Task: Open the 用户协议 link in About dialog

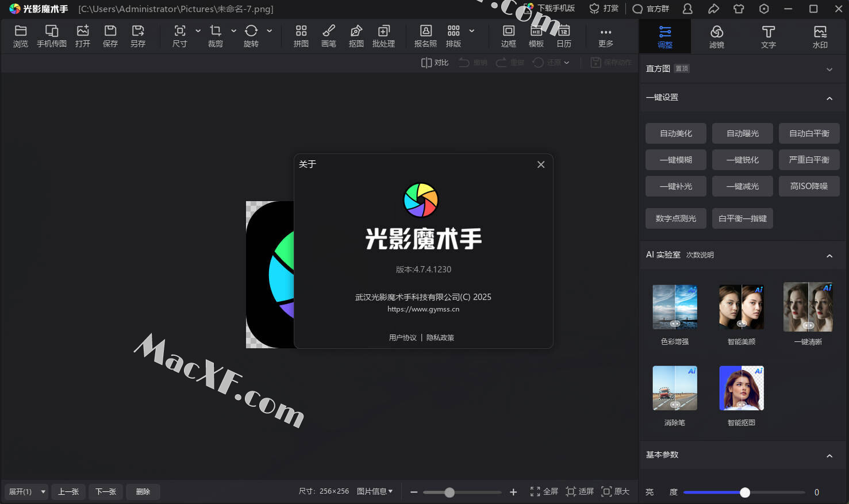Action: pyautogui.click(x=402, y=338)
